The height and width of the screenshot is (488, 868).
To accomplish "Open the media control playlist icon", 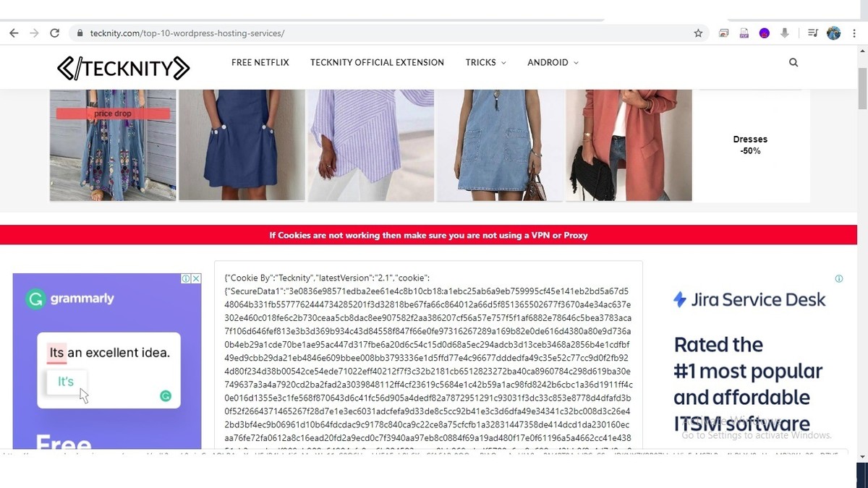I will [x=813, y=33].
